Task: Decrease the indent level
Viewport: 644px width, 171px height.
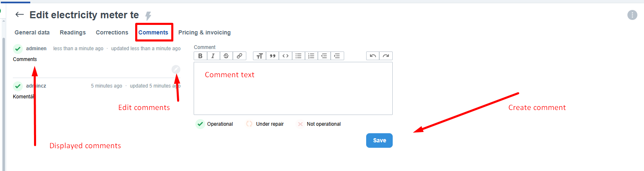Action: click(324, 56)
